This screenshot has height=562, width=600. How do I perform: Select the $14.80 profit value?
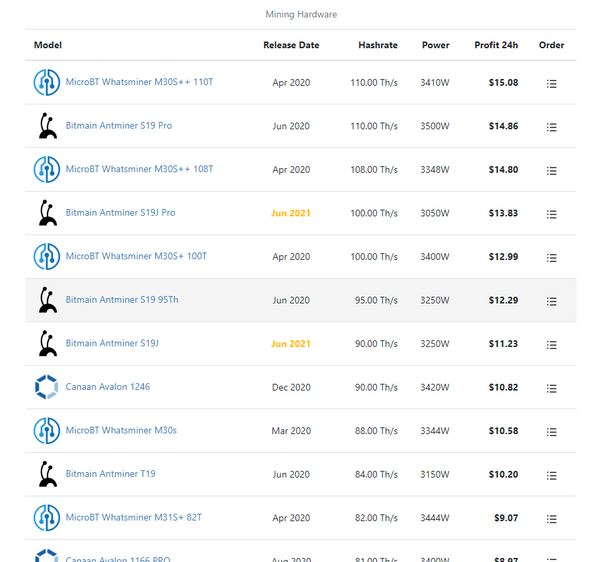(x=503, y=170)
